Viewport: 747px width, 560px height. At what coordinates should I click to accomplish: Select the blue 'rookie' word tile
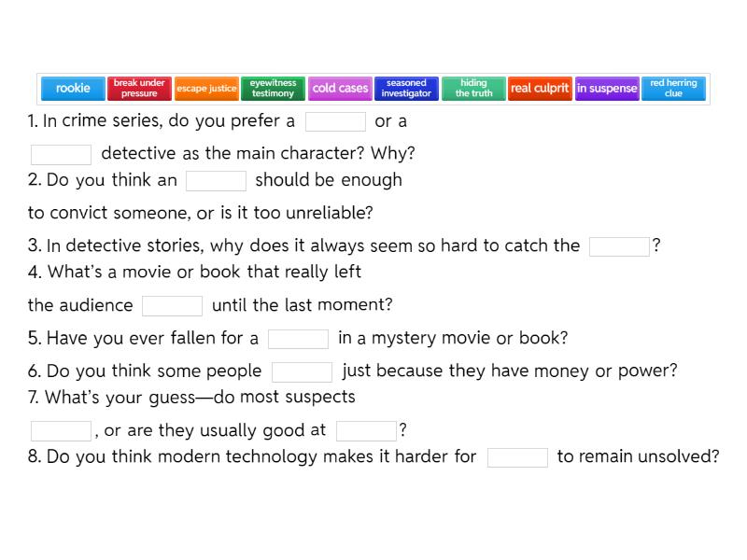(73, 89)
